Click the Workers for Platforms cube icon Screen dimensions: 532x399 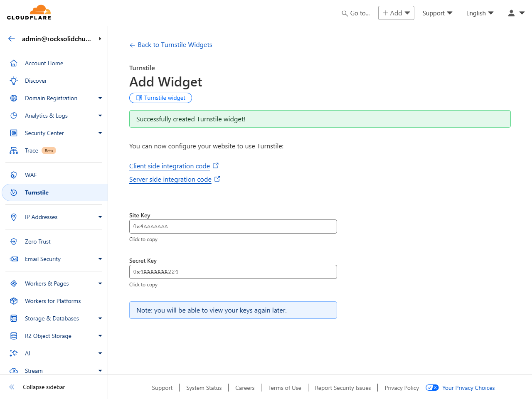pyautogui.click(x=14, y=301)
